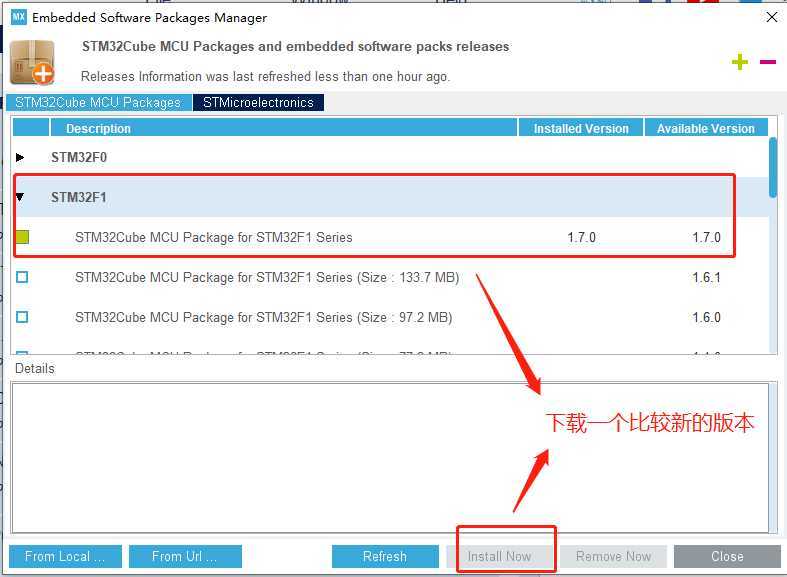Check the STM32F1 package 97.2 MB checkbox
The width and height of the screenshot is (787, 577).
tap(22, 317)
